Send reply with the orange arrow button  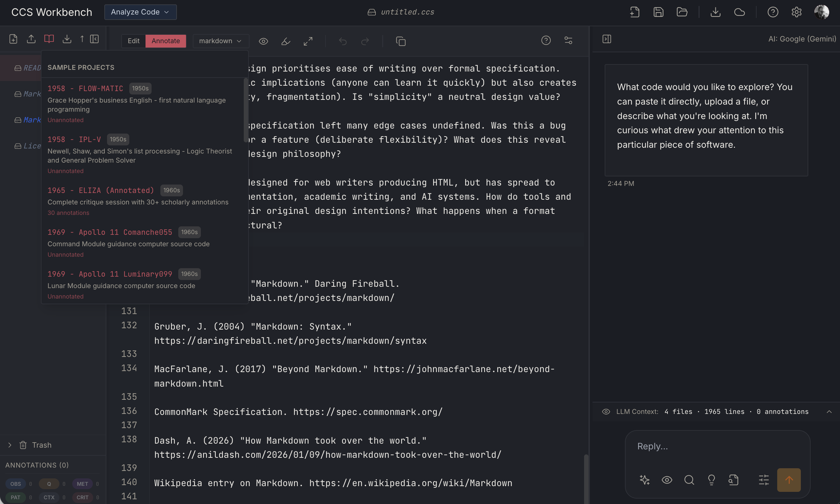point(788,480)
